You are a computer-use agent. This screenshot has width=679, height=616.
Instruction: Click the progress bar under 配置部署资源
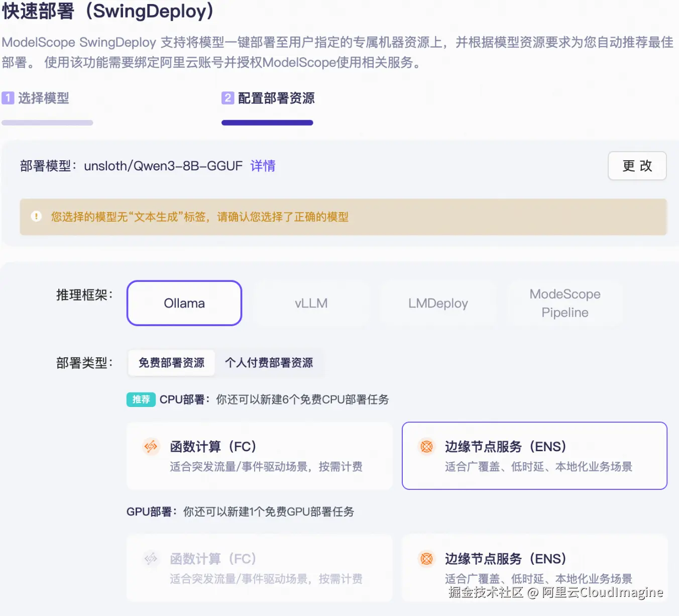coord(267,123)
